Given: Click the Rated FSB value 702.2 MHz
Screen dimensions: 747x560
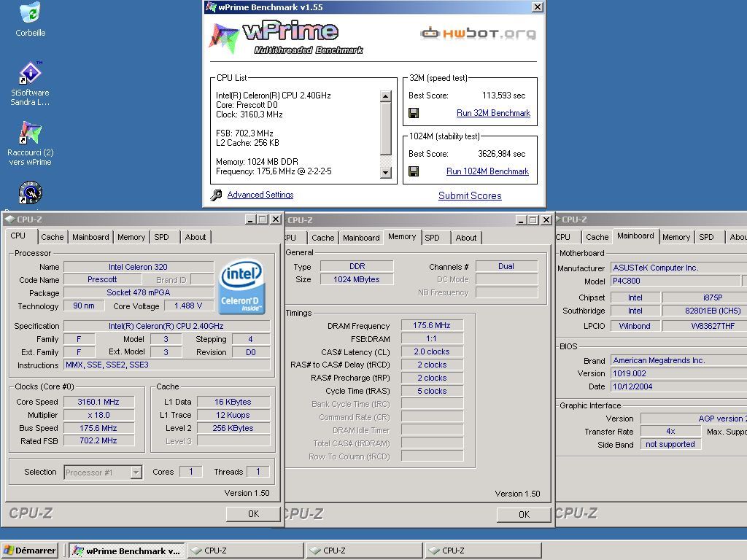Looking at the screenshot, I should point(98,441).
